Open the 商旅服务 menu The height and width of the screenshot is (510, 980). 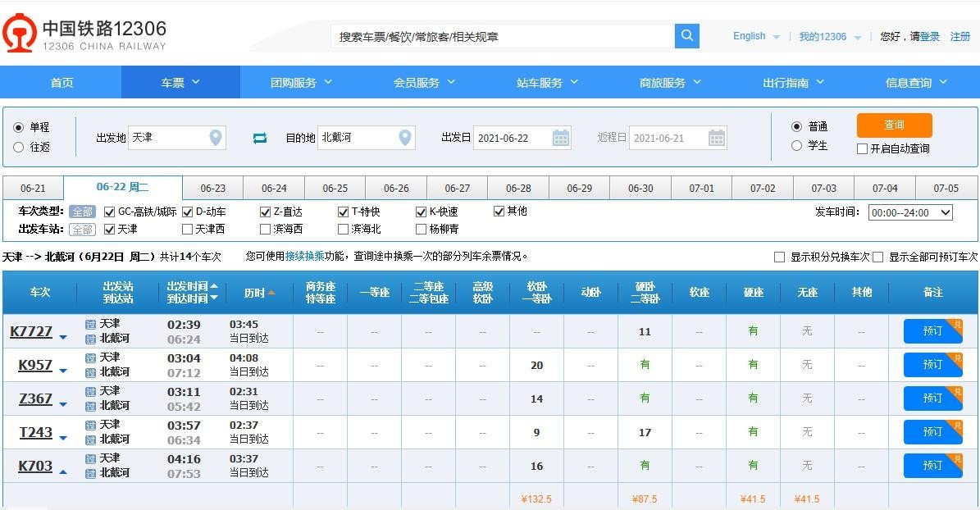tap(670, 82)
